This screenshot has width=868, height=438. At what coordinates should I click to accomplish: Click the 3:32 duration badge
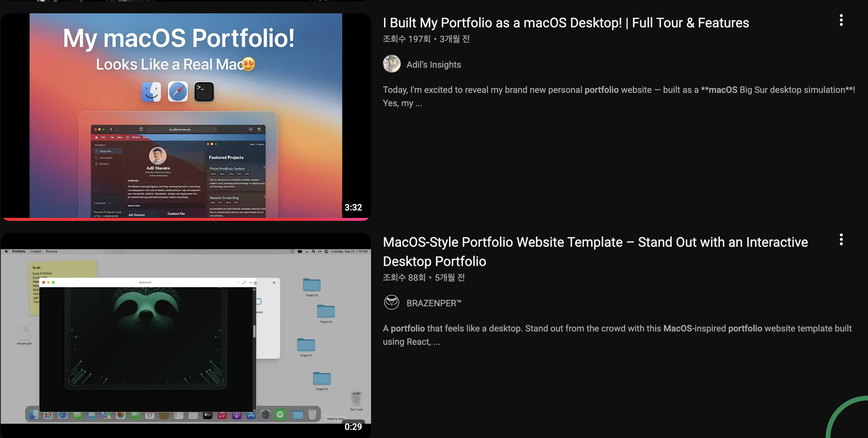[353, 208]
